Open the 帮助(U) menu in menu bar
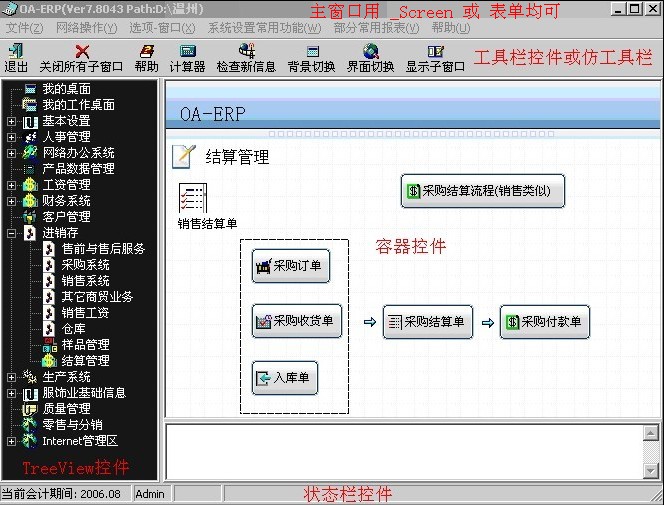This screenshot has height=505, width=664. (x=451, y=28)
